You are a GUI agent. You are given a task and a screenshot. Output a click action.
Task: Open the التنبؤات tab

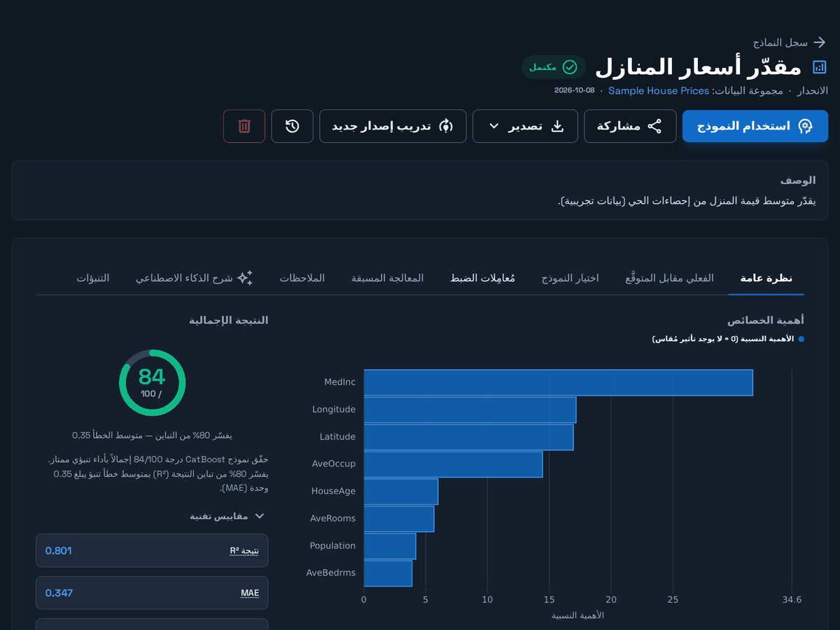93,278
